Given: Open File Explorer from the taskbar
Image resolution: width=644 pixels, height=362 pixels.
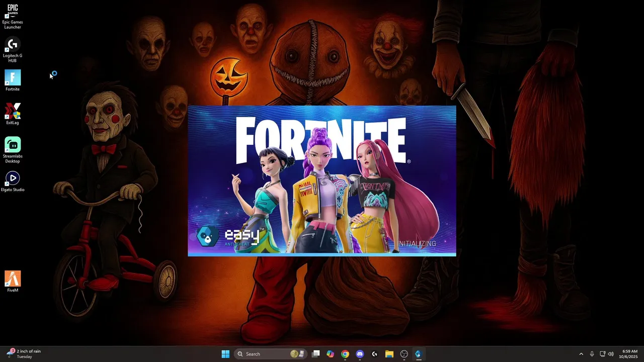Looking at the screenshot, I should click(389, 354).
